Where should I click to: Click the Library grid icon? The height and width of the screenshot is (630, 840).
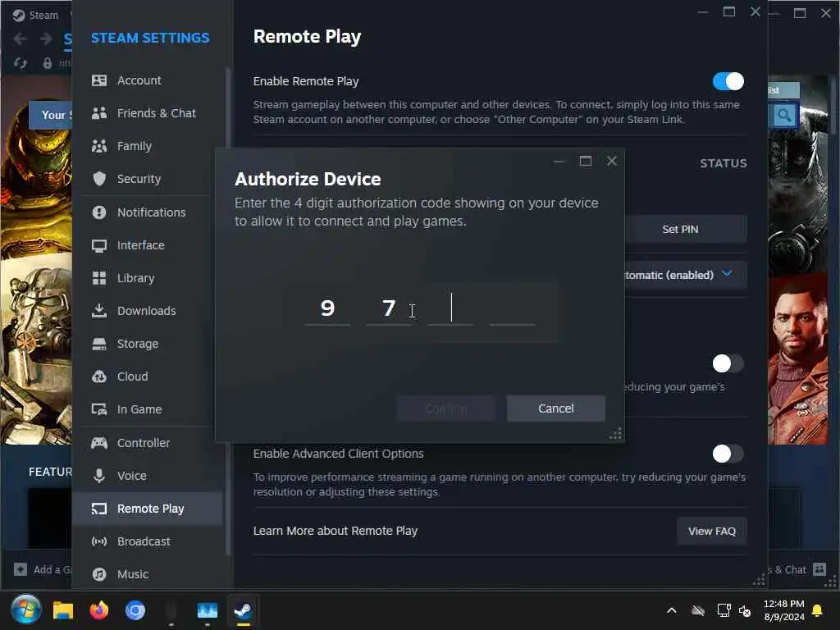pos(99,278)
